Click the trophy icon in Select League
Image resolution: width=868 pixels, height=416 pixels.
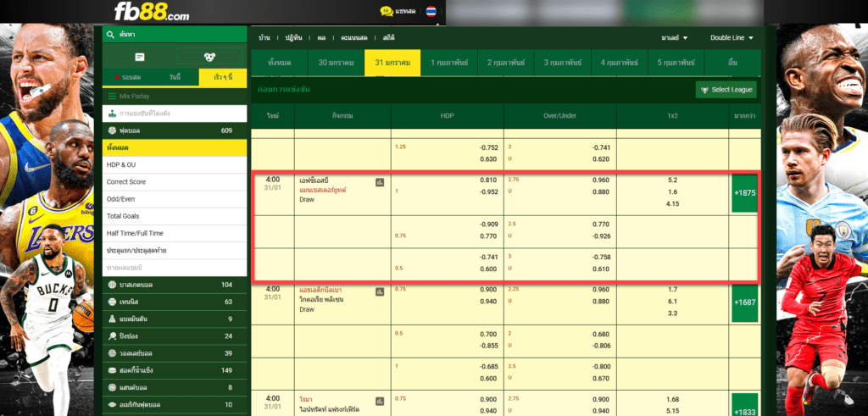click(704, 90)
